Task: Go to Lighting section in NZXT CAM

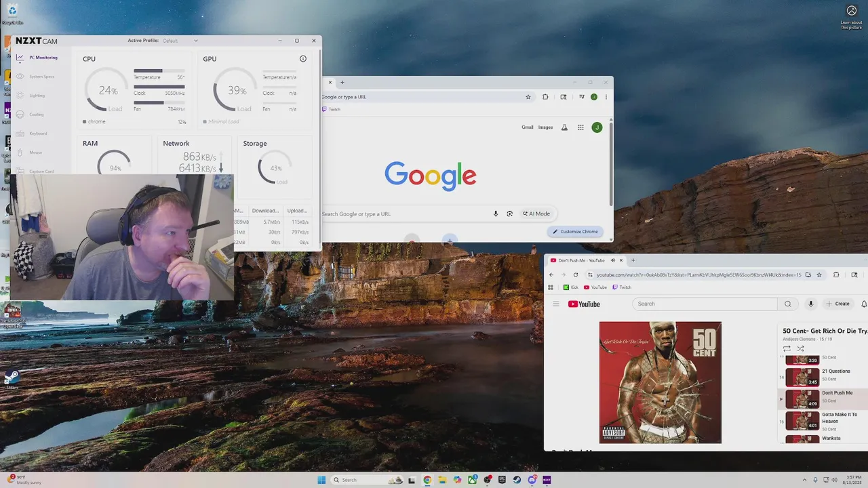Action: [x=31, y=96]
